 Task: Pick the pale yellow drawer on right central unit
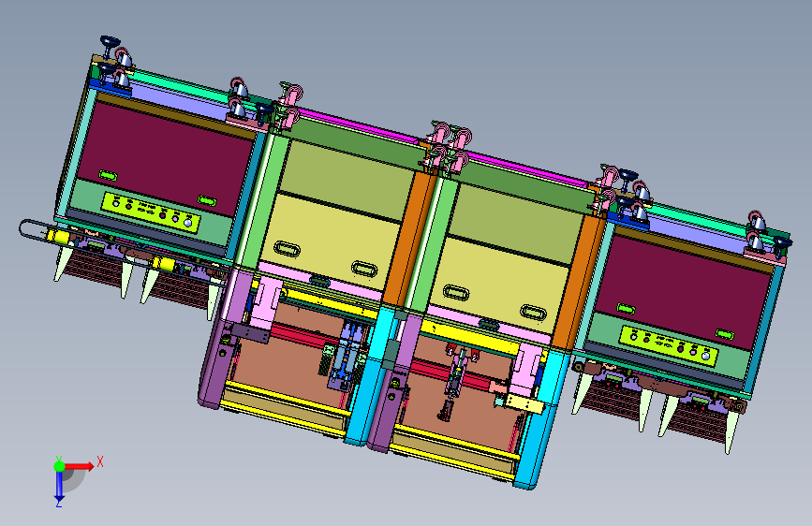500,284
